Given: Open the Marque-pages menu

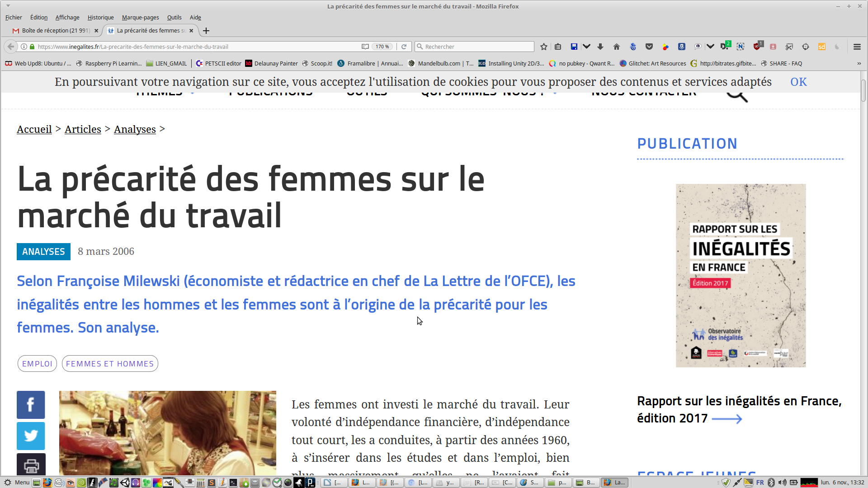Looking at the screenshot, I should click(x=140, y=17).
